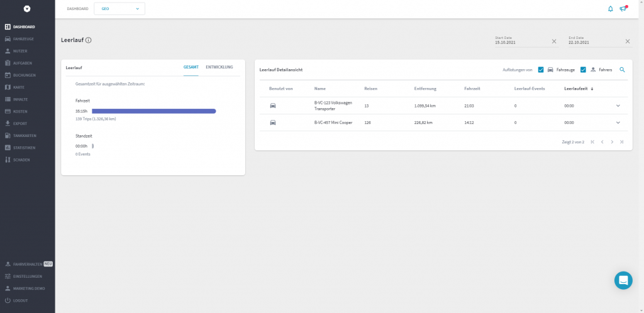The image size is (644, 313).
Task: Click the Zeigt 2 von 2 label
Action: point(573,142)
